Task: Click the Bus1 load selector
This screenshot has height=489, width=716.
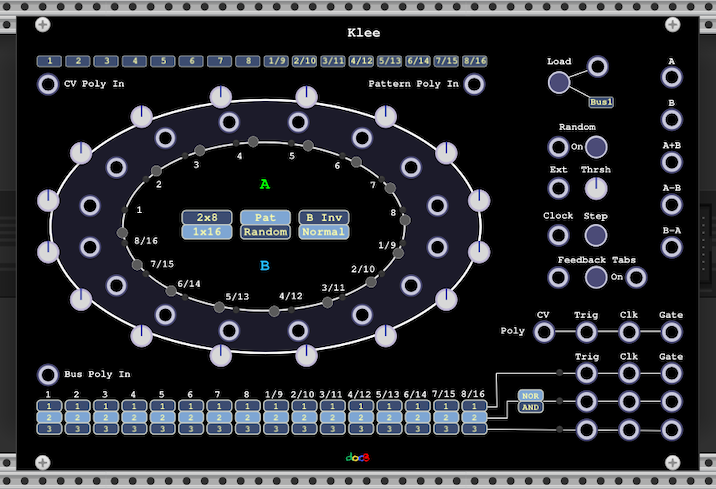Action: [x=601, y=102]
